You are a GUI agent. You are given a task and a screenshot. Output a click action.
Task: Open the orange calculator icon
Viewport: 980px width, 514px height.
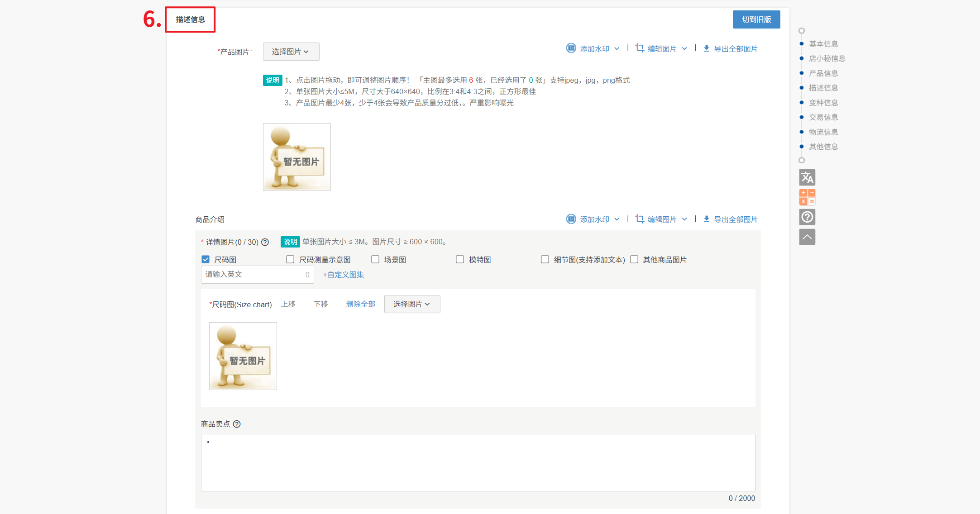807,197
